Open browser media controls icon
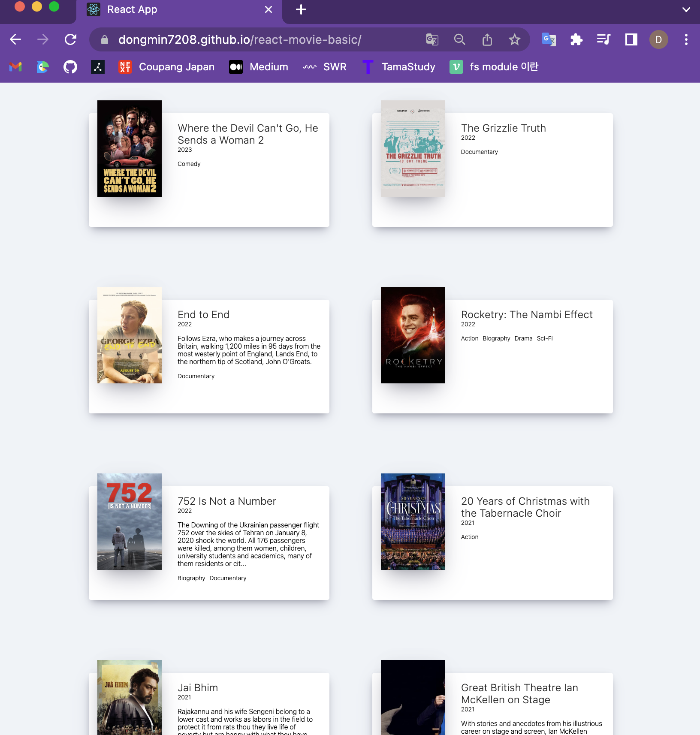The image size is (700, 735). 603,39
